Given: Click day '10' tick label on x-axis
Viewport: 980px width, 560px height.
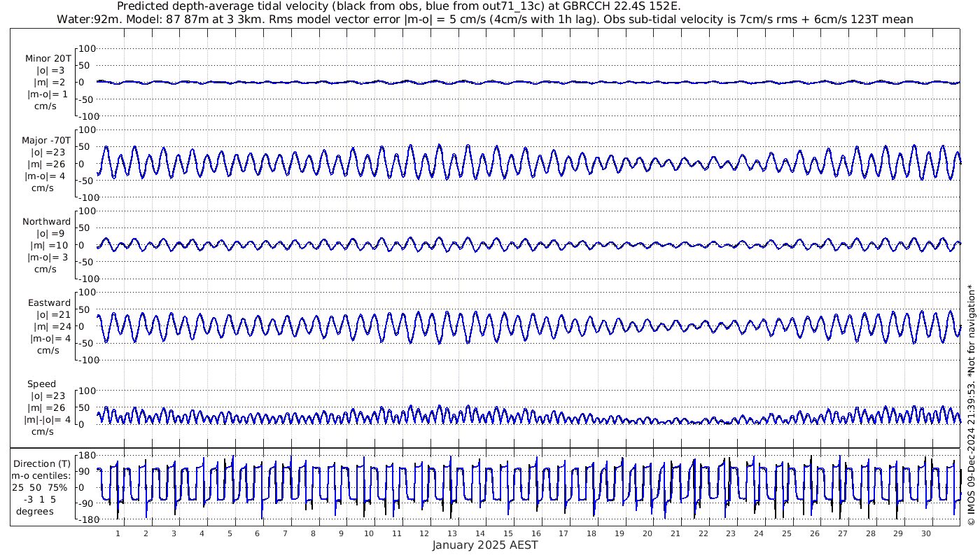Looking at the screenshot, I should (x=369, y=533).
